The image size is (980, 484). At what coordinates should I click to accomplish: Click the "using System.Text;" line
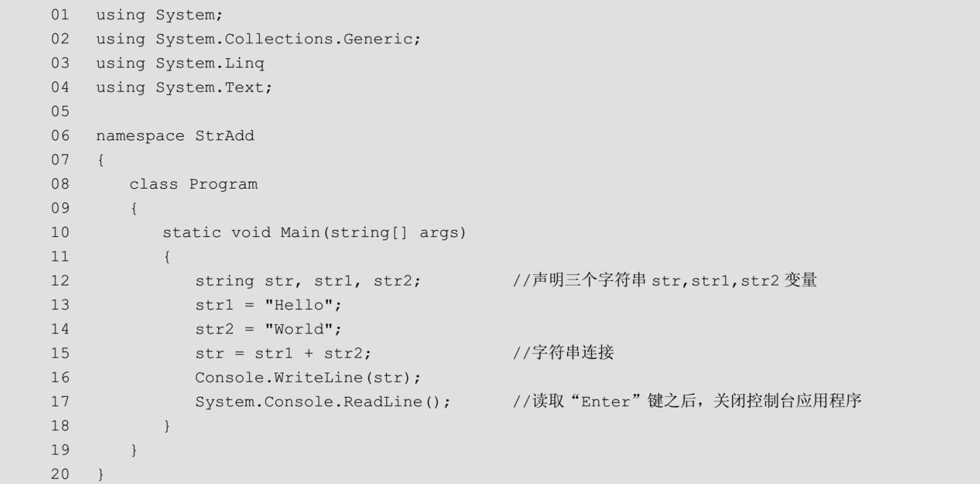pyautogui.click(x=184, y=88)
